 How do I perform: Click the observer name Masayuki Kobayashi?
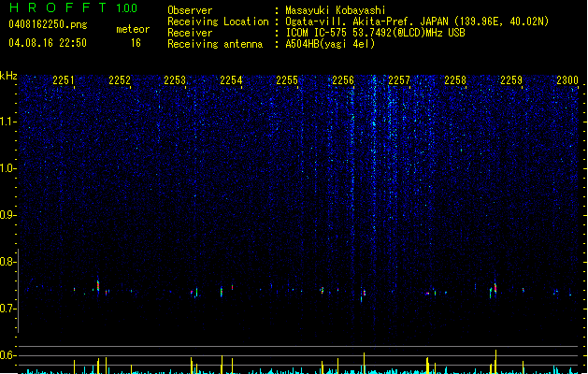(336, 10)
